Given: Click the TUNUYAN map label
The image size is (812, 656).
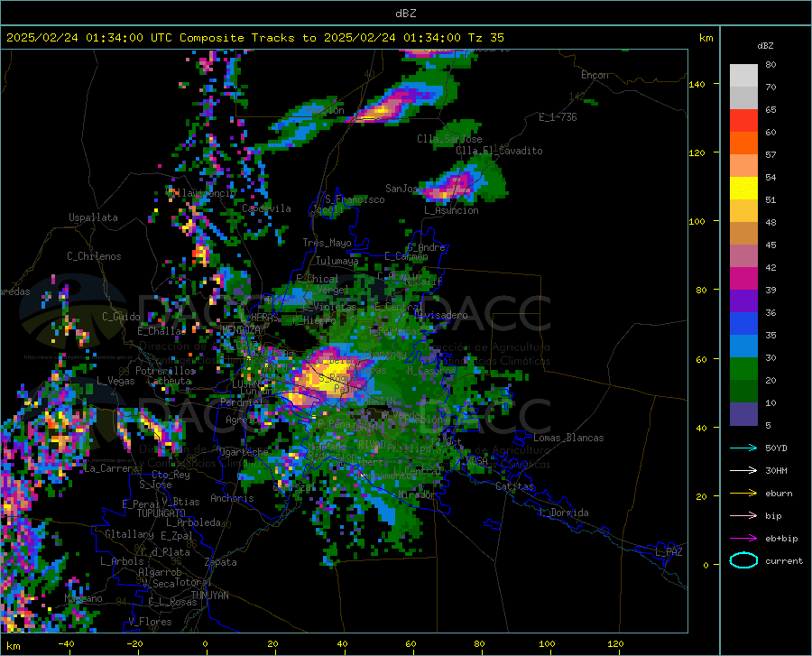Looking at the screenshot, I should point(209,596).
